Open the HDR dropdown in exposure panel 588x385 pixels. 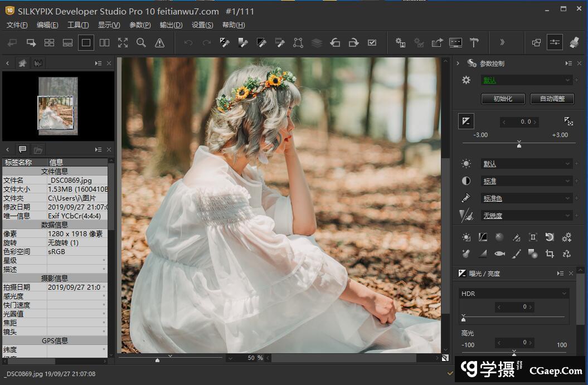coord(513,293)
